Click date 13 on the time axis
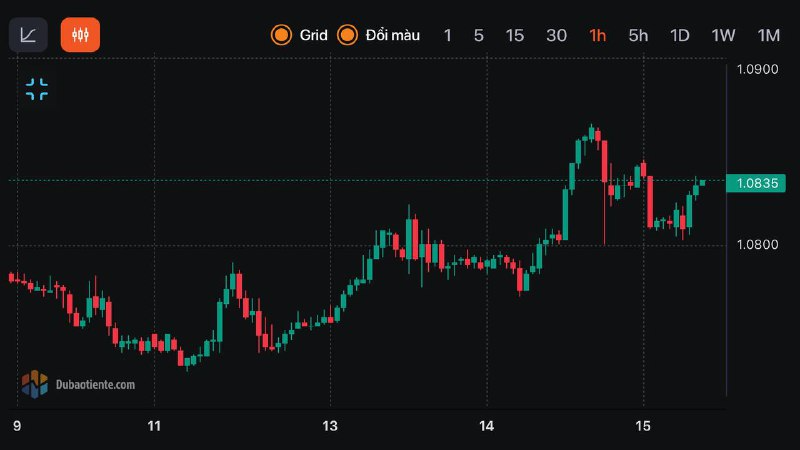The height and width of the screenshot is (450, 800). point(331,426)
